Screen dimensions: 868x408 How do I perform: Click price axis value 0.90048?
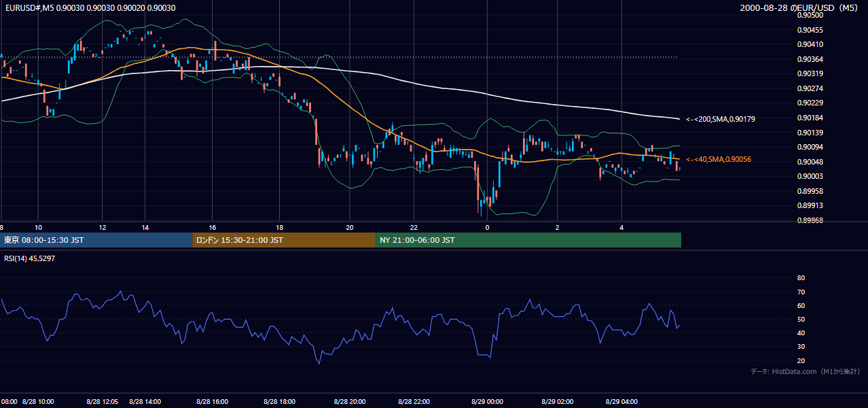click(810, 162)
